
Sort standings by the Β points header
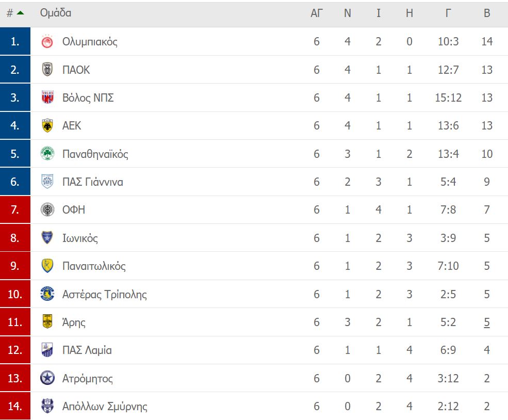pos(487,13)
